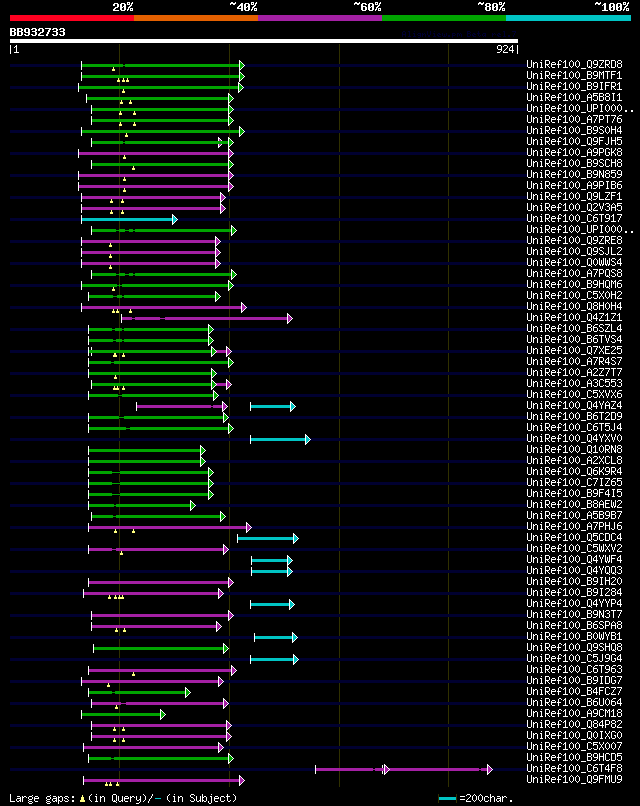The width and height of the screenshot is (640, 806).
Task: Click the green alignment bar in Q9ZRD8 row
Action: [163, 65]
